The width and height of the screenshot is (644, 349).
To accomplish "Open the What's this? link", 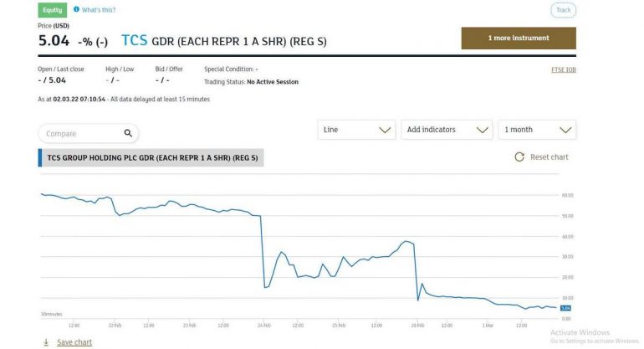I will pyautogui.click(x=99, y=10).
